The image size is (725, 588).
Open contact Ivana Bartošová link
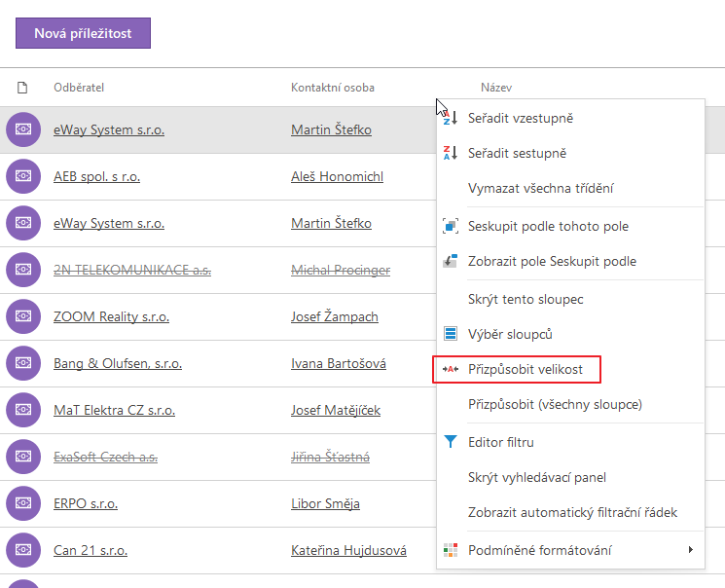339,364
